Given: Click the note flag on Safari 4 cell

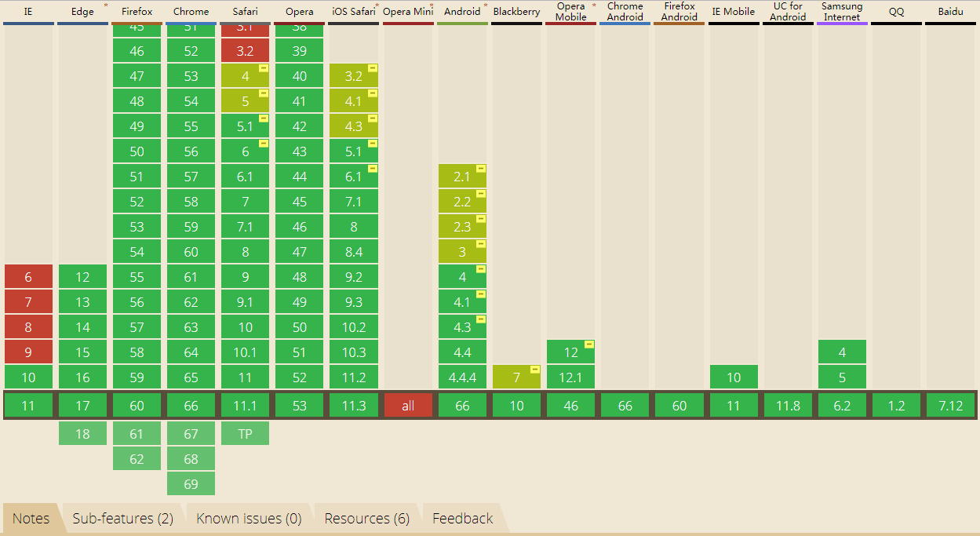Looking at the screenshot, I should [x=264, y=68].
